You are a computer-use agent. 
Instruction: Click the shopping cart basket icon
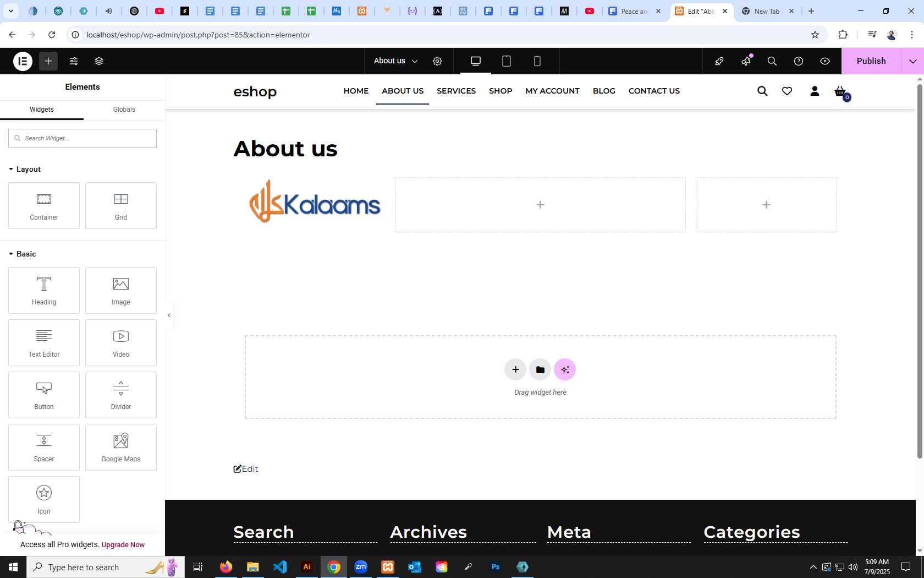(x=840, y=91)
